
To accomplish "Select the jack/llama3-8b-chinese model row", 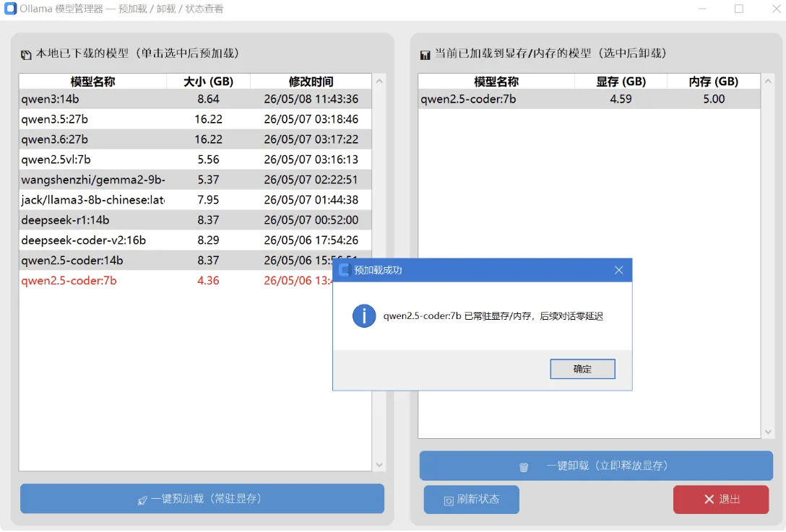I will click(x=196, y=200).
